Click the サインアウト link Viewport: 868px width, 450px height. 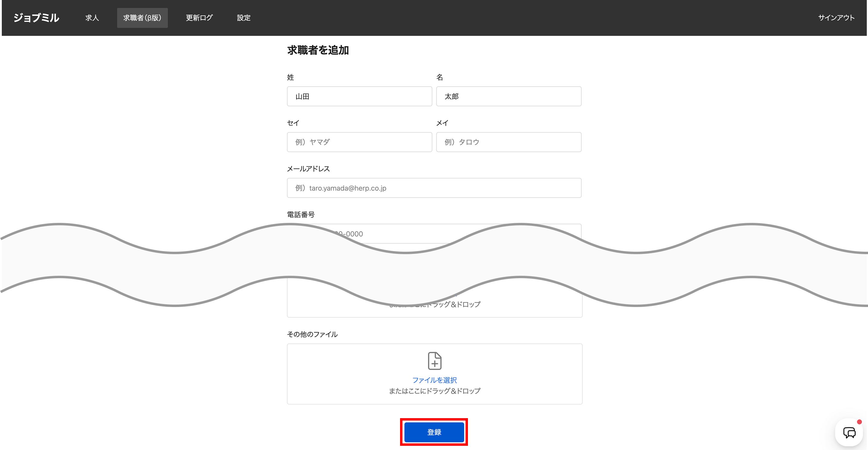click(836, 17)
